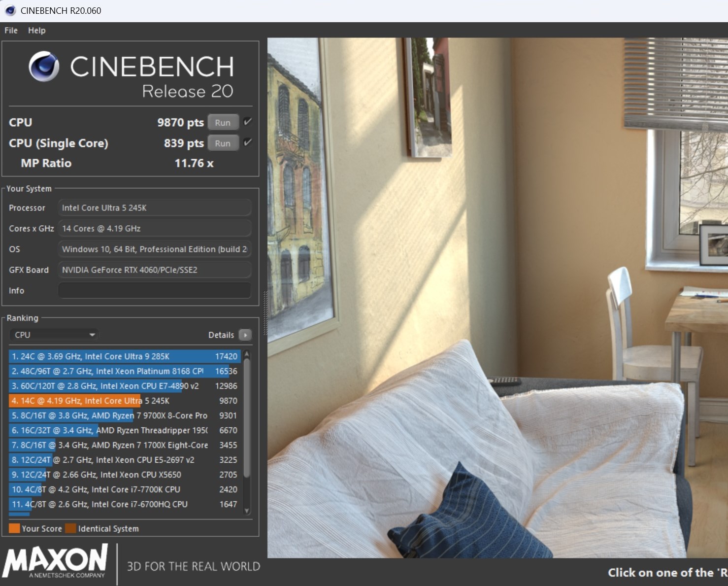Select ranking row AMD Ryzen 7 1700X
Image resolution: width=728 pixels, height=586 pixels.
pos(125,445)
